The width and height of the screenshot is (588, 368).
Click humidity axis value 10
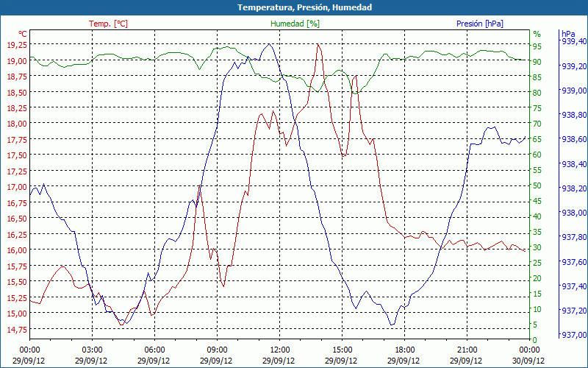click(537, 309)
